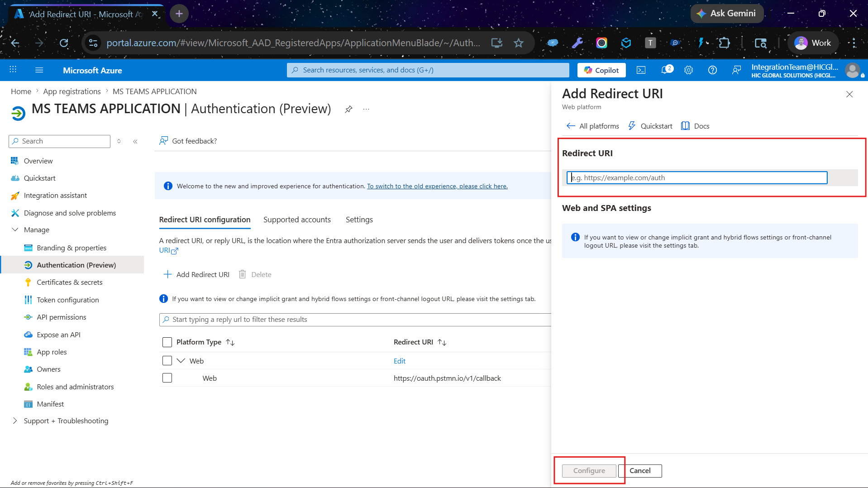The height and width of the screenshot is (488, 868).
Task: Open Manifest in the sidebar
Action: (x=50, y=404)
